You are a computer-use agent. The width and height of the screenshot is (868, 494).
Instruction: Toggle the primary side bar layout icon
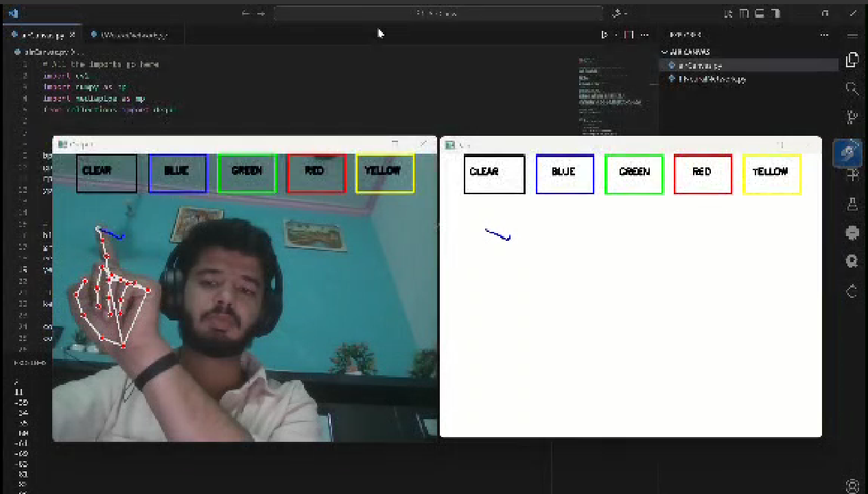[x=744, y=13]
